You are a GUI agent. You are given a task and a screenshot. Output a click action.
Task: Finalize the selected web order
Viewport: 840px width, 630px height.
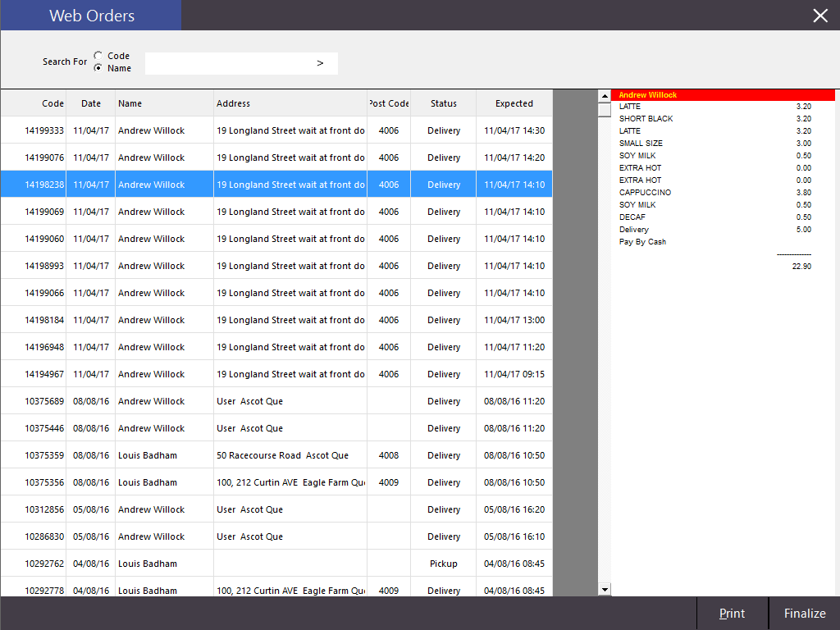pyautogui.click(x=805, y=614)
